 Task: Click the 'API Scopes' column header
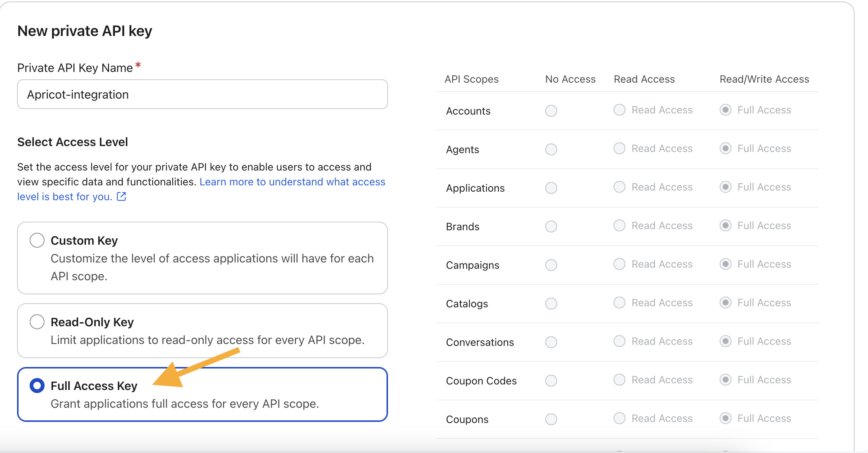pos(471,79)
